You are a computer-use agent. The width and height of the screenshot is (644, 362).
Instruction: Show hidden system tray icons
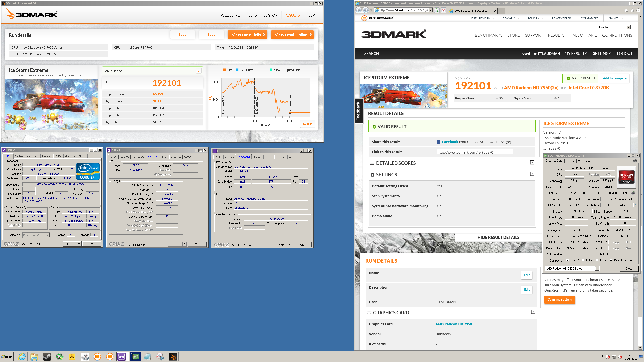click(602, 356)
